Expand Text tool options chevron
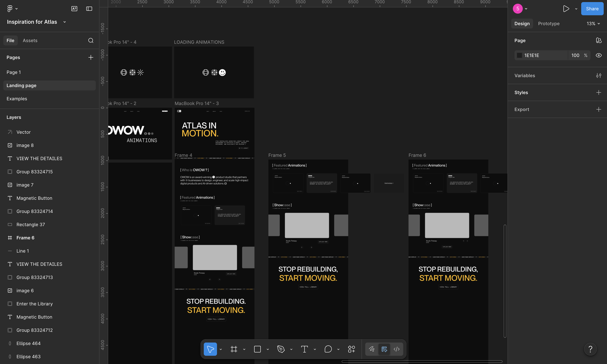Image resolution: width=607 pixels, height=364 pixels. 315,349
